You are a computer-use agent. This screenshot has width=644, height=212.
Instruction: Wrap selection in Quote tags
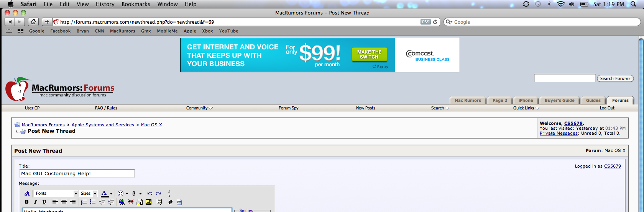click(x=159, y=202)
